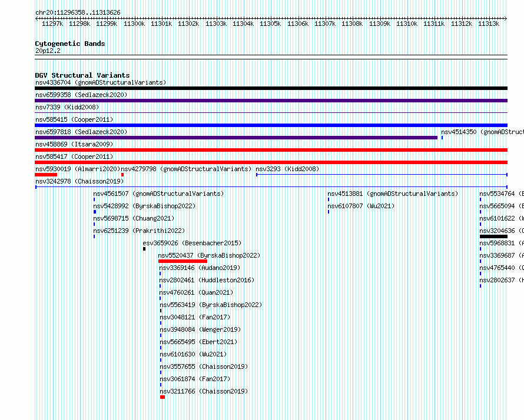Select the red bar under nsv458869
524x420 pixels.
[271, 150]
